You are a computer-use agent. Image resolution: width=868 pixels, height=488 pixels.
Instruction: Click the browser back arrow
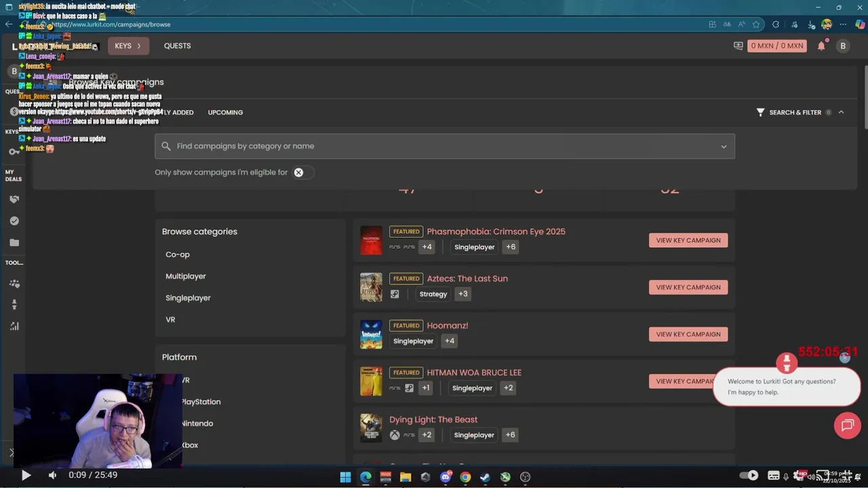pos(8,24)
